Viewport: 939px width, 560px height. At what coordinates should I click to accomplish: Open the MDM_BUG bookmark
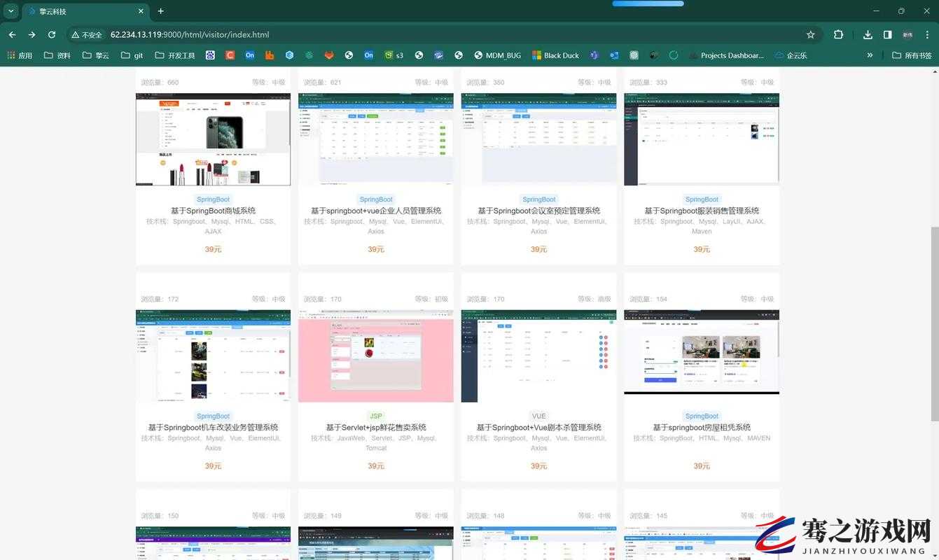point(498,55)
